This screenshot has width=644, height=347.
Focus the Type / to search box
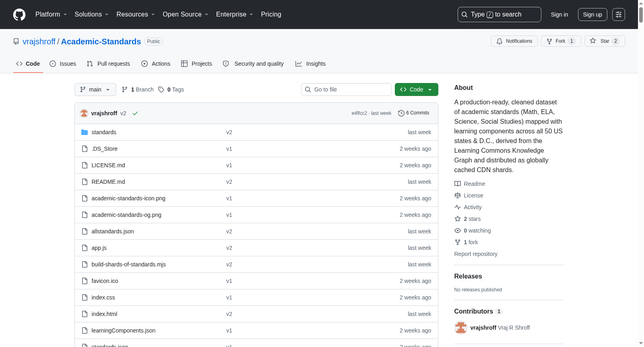tap(500, 15)
